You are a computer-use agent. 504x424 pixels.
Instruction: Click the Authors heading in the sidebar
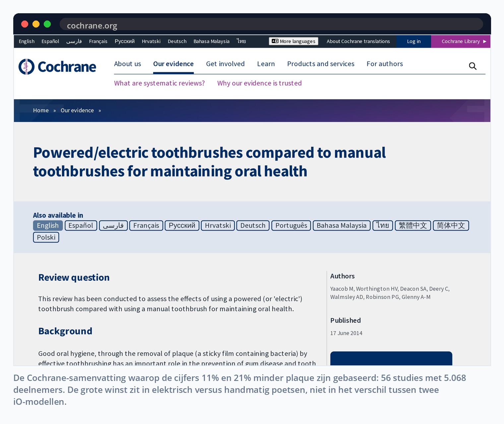pyautogui.click(x=343, y=276)
